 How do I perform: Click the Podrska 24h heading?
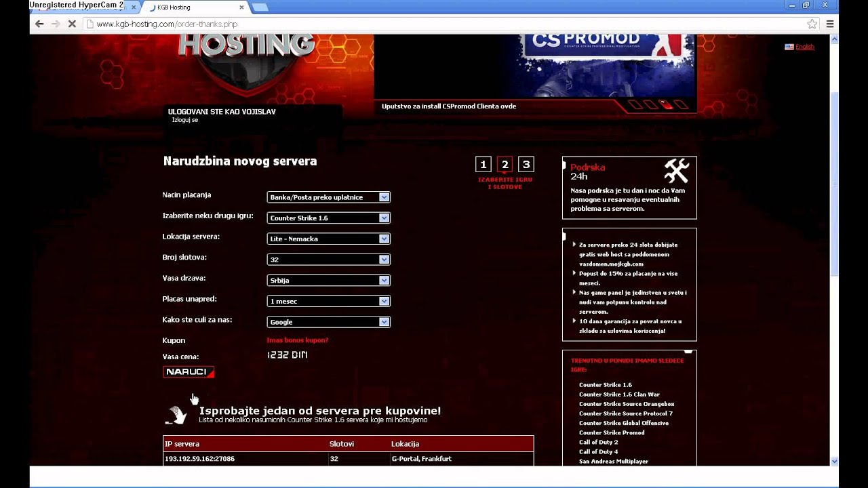[x=587, y=171]
